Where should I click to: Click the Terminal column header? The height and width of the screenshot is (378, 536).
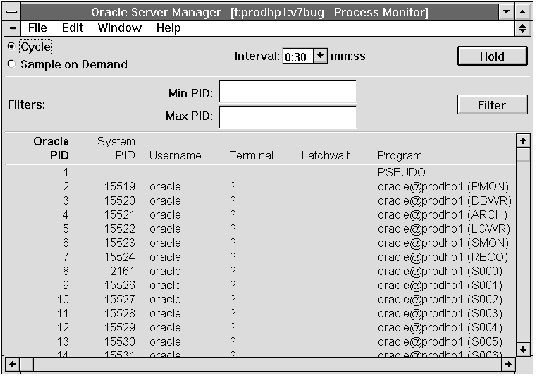click(x=252, y=155)
